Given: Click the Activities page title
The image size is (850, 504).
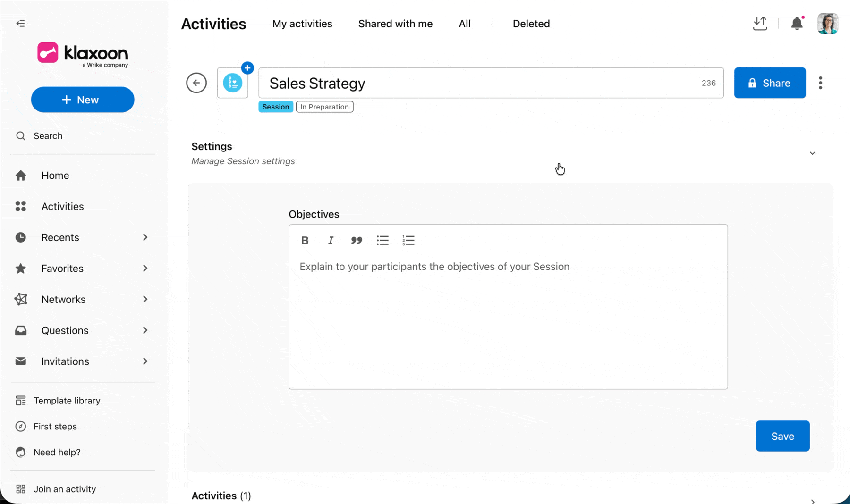Looking at the screenshot, I should click(x=213, y=24).
